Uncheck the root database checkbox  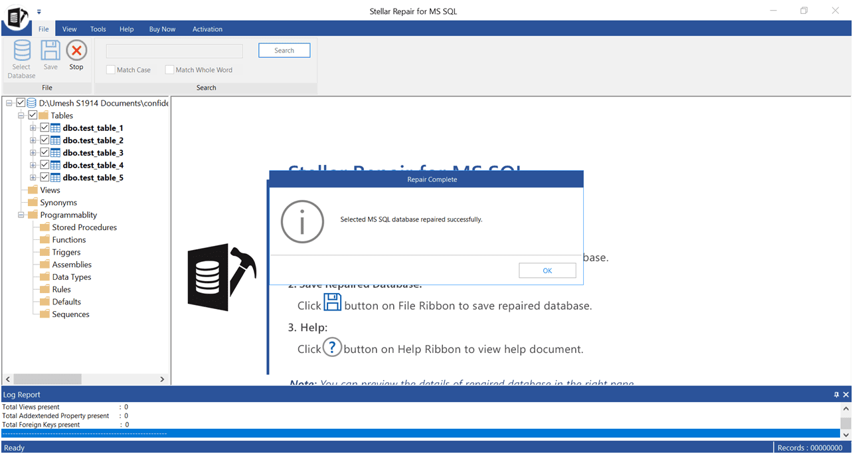point(21,103)
